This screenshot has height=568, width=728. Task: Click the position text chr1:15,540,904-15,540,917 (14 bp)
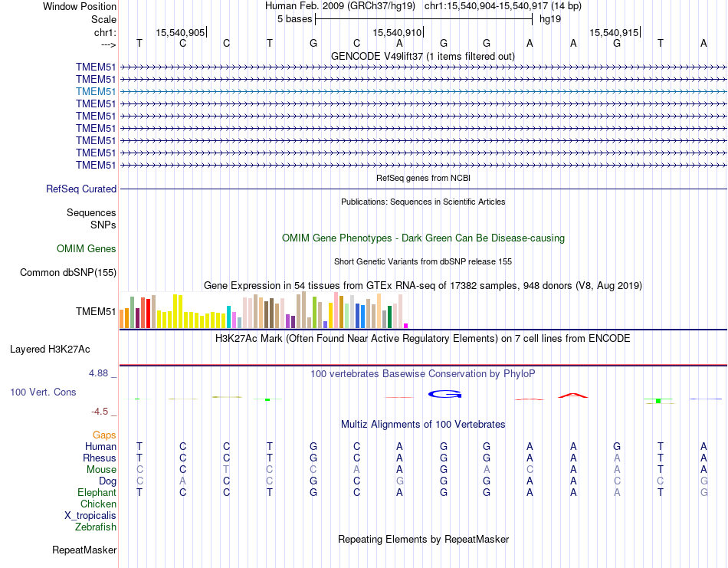[503, 6]
